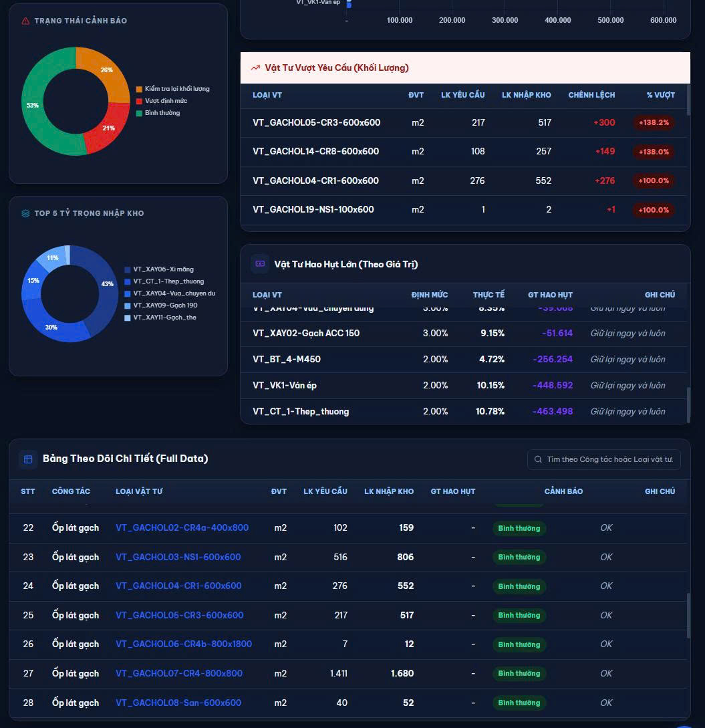This screenshot has height=728, width=705.
Task: Click the magnifier icon in the search box
Action: (x=538, y=460)
